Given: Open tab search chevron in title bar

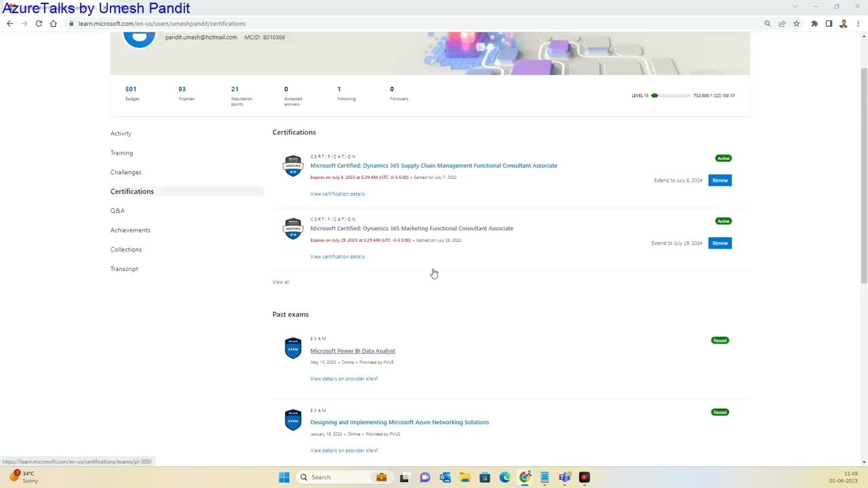Looking at the screenshot, I should point(795,7).
